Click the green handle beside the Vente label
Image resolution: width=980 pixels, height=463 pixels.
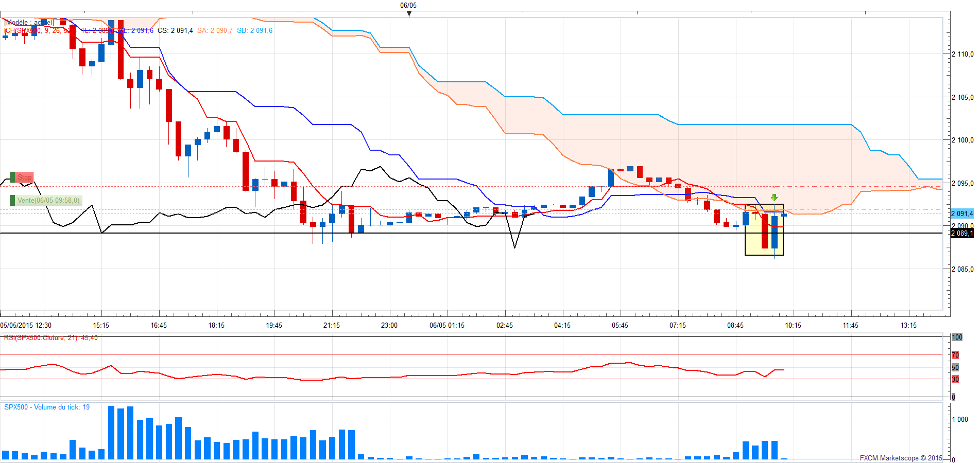tap(12, 201)
